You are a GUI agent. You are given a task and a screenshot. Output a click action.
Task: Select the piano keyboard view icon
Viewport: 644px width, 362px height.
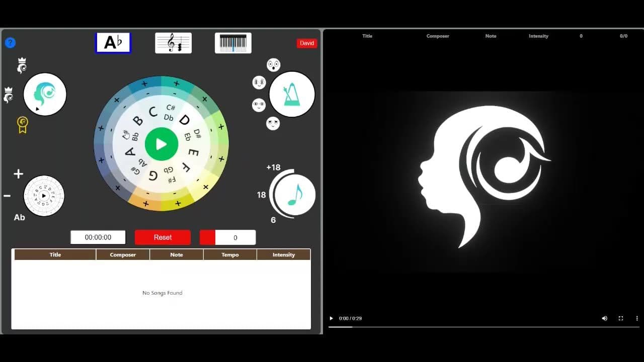[x=233, y=43]
